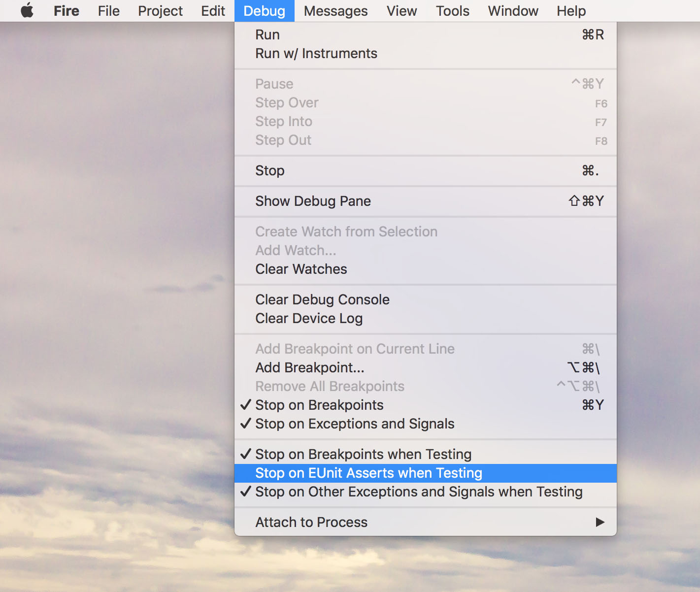Viewport: 700px width, 592px height.
Task: Open the Apple menu
Action: (x=27, y=11)
